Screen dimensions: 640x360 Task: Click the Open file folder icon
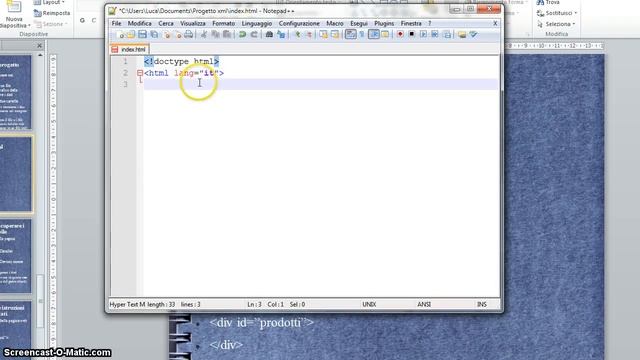pos(131,35)
